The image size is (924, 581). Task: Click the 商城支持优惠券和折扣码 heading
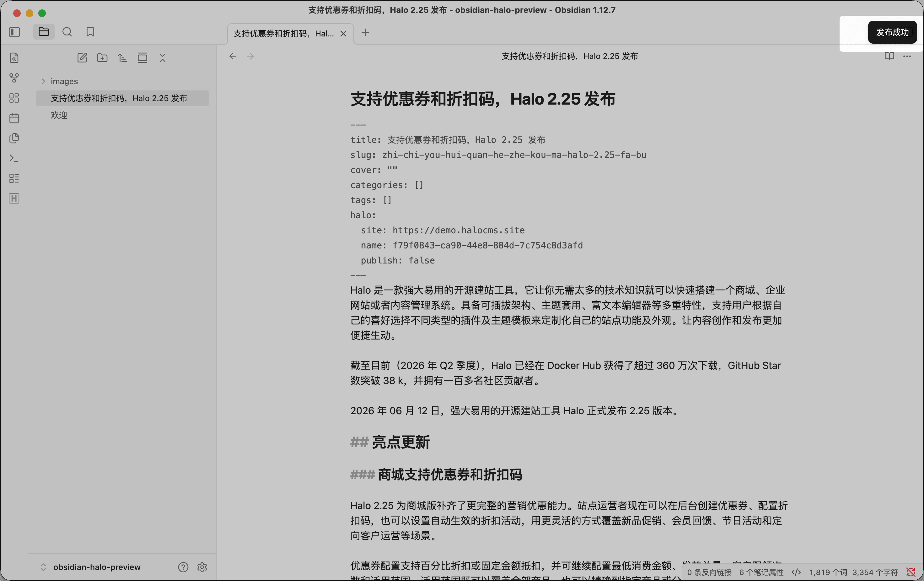pyautogui.click(x=450, y=475)
